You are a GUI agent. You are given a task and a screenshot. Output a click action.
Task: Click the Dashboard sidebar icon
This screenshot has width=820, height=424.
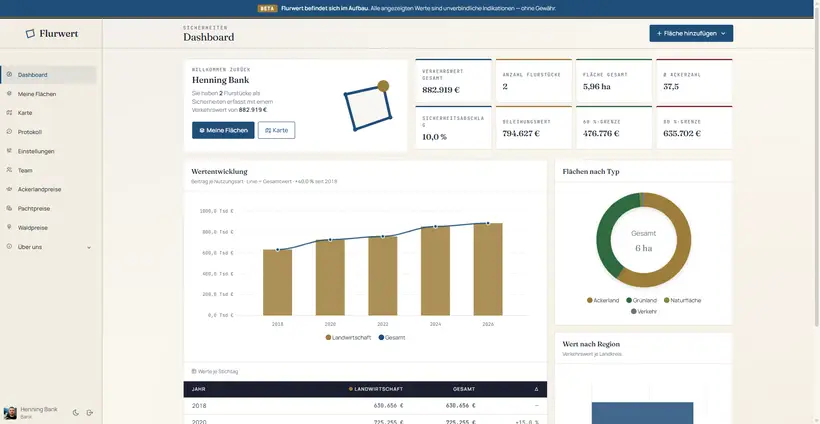(9, 75)
